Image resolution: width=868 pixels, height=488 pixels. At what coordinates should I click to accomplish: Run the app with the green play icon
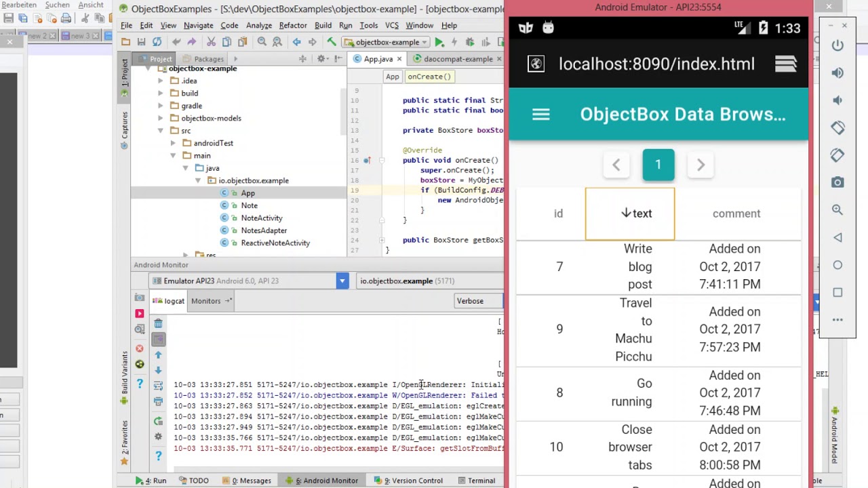pos(439,42)
